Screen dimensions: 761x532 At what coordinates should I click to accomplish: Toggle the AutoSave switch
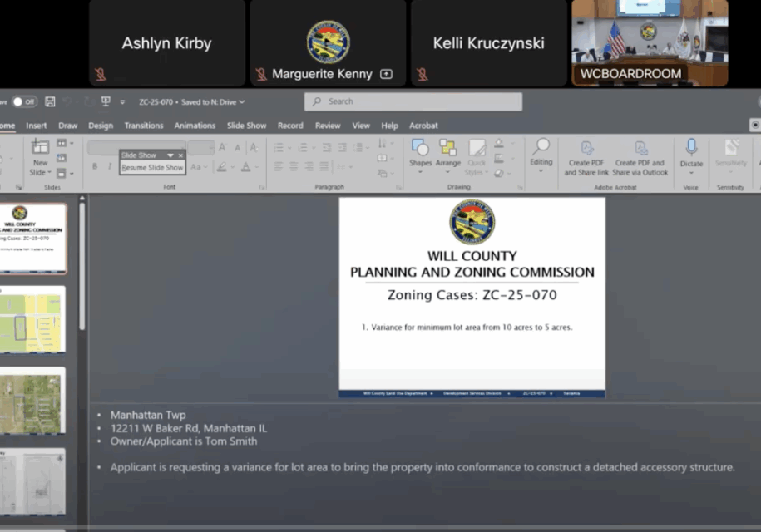click(x=24, y=101)
